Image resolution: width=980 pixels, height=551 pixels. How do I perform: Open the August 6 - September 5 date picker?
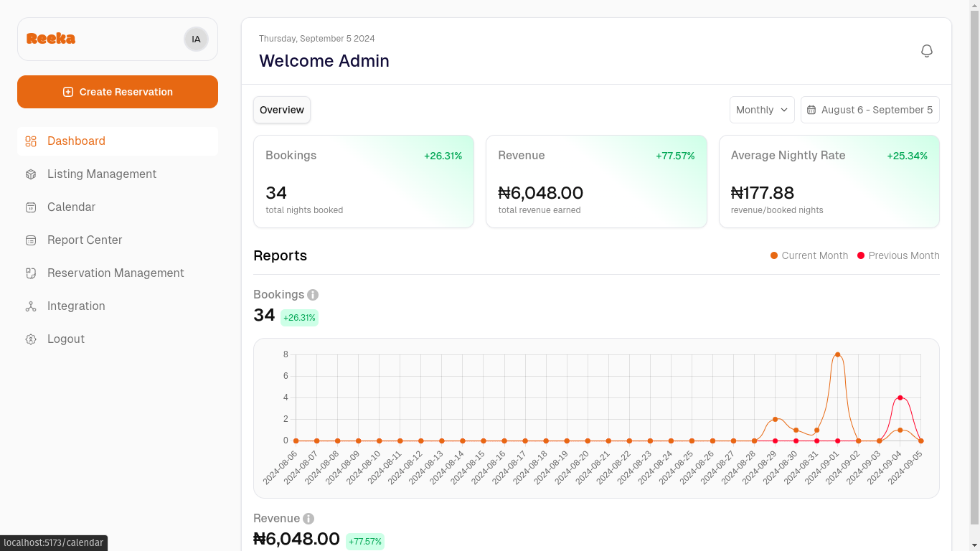click(870, 110)
